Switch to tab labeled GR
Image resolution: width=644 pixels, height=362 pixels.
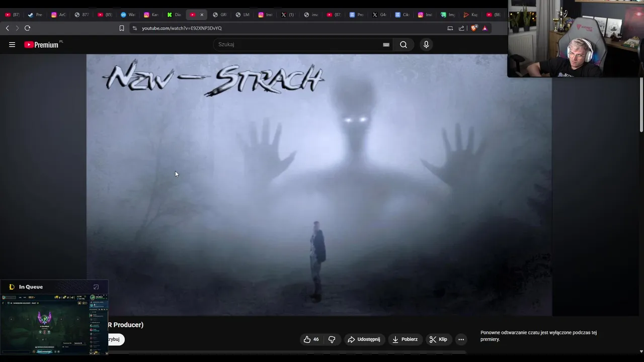219,15
